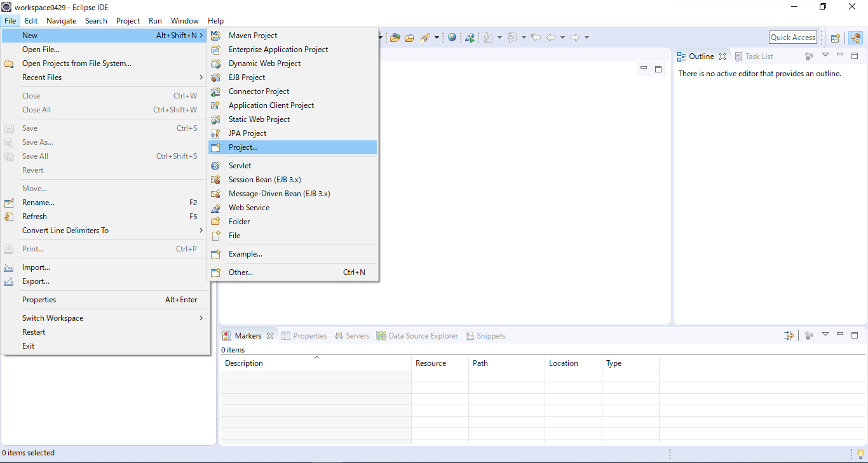Choose Dynamic Web Project

293,64
